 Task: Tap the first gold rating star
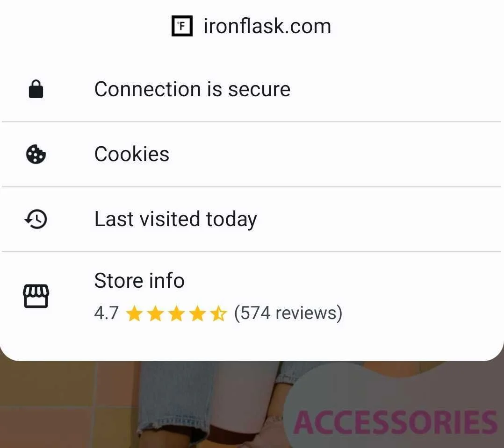pos(134,313)
